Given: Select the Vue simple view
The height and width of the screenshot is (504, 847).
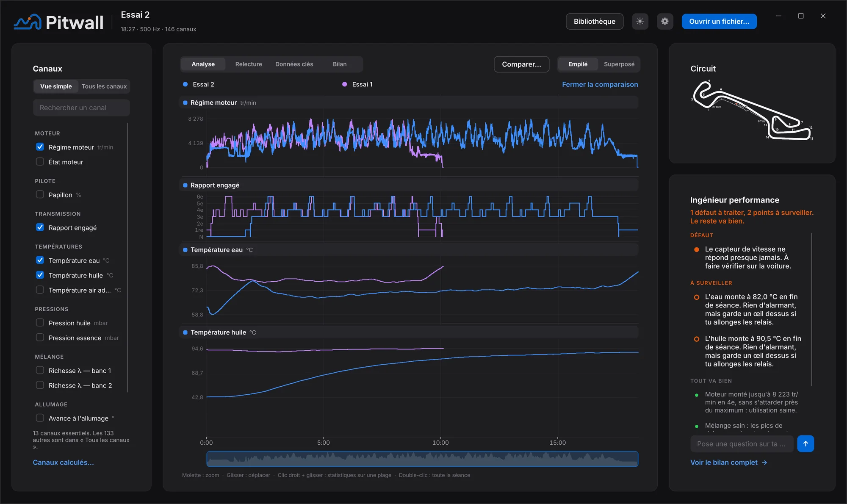Looking at the screenshot, I should [56, 86].
